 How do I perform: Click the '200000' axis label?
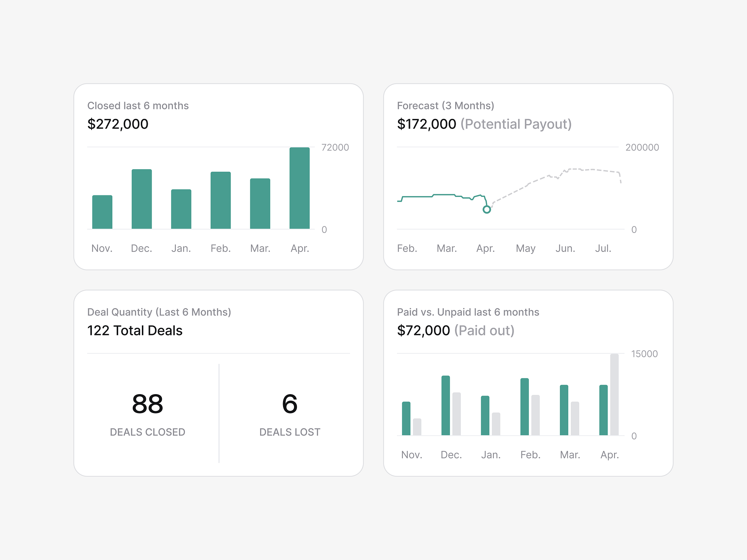(x=642, y=148)
